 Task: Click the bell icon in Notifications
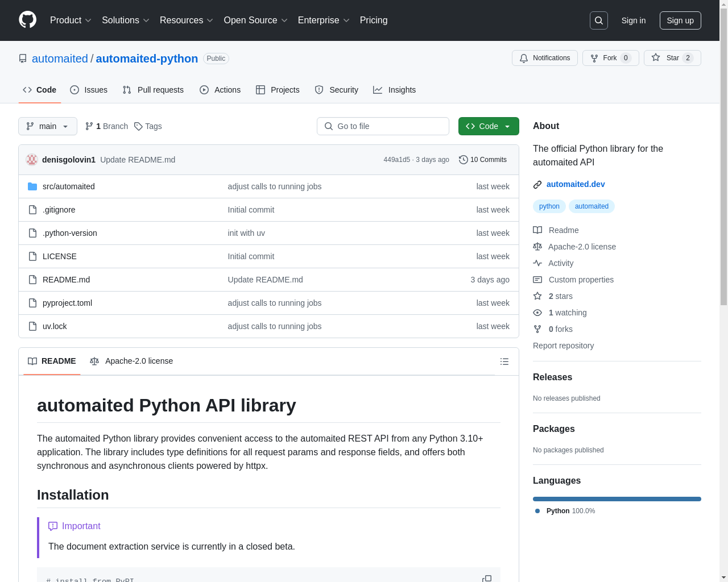(x=524, y=58)
